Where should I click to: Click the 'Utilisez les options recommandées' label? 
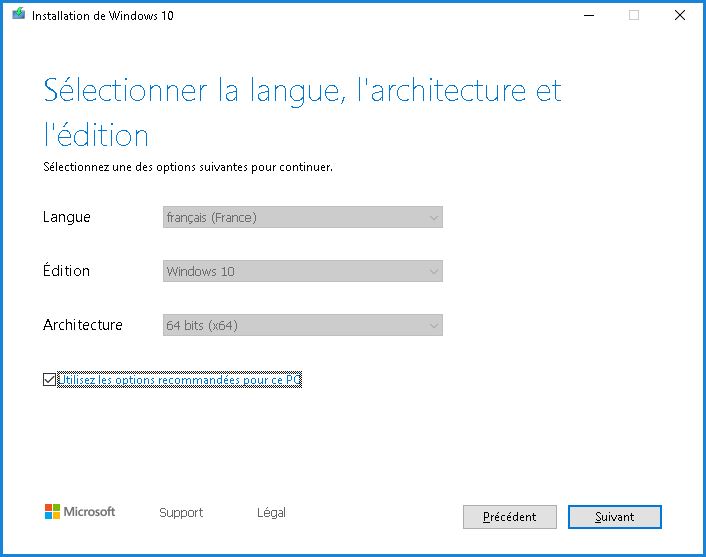180,380
